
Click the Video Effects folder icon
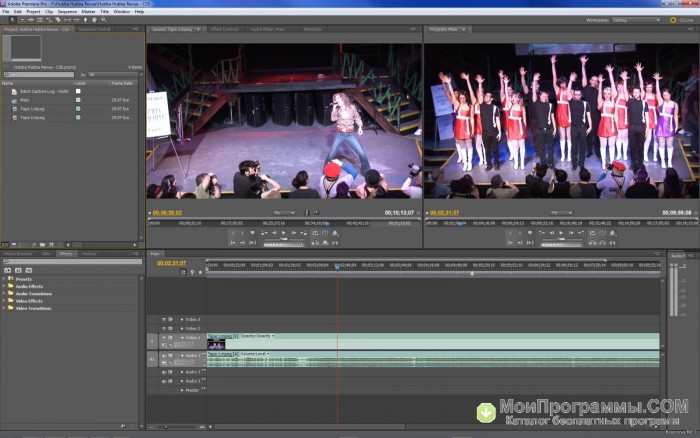click(x=12, y=300)
